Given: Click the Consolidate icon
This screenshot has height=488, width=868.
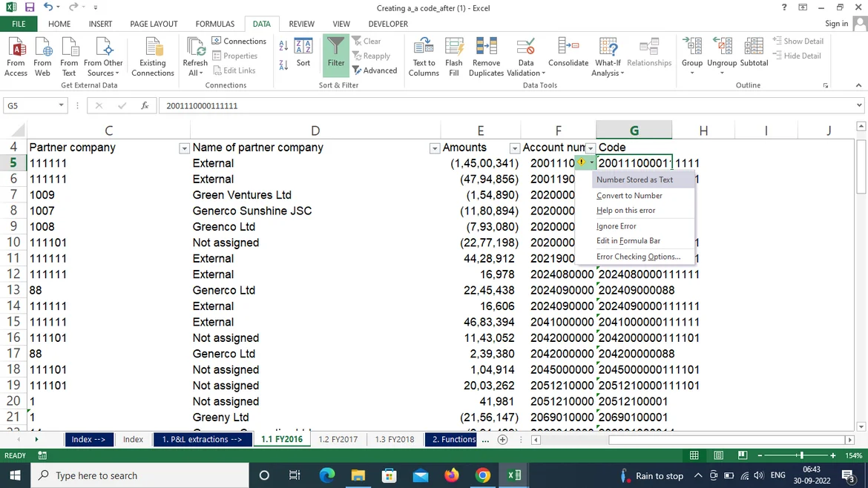Looking at the screenshot, I should tap(568, 53).
